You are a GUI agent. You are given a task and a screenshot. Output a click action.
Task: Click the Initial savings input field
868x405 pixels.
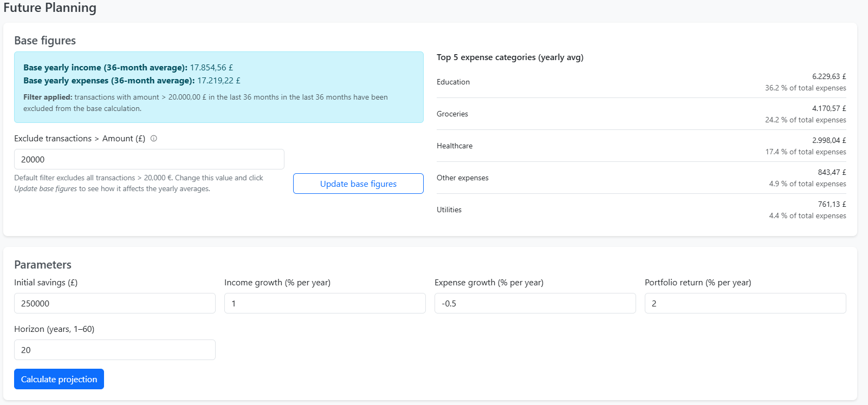pyautogui.click(x=115, y=303)
